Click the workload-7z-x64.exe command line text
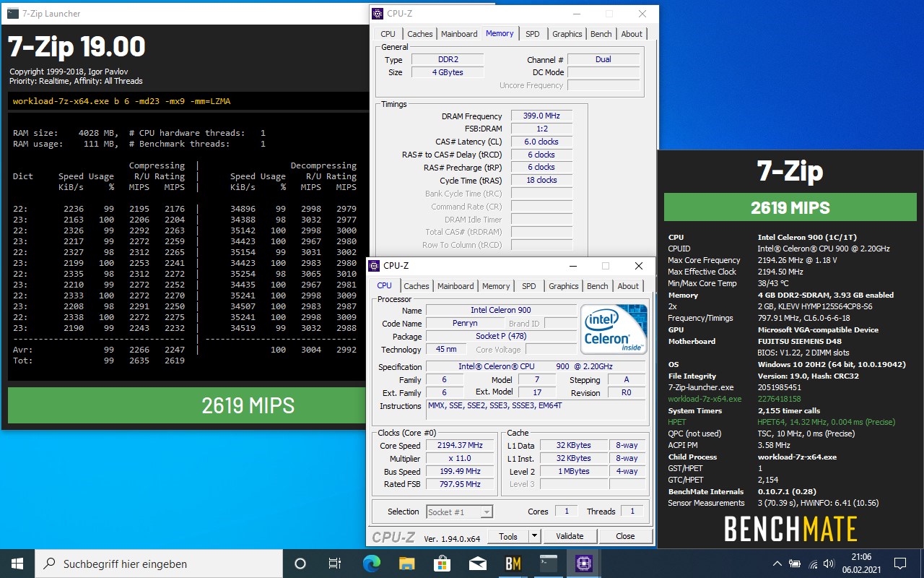Viewport: 924px width, 578px height. click(x=122, y=101)
